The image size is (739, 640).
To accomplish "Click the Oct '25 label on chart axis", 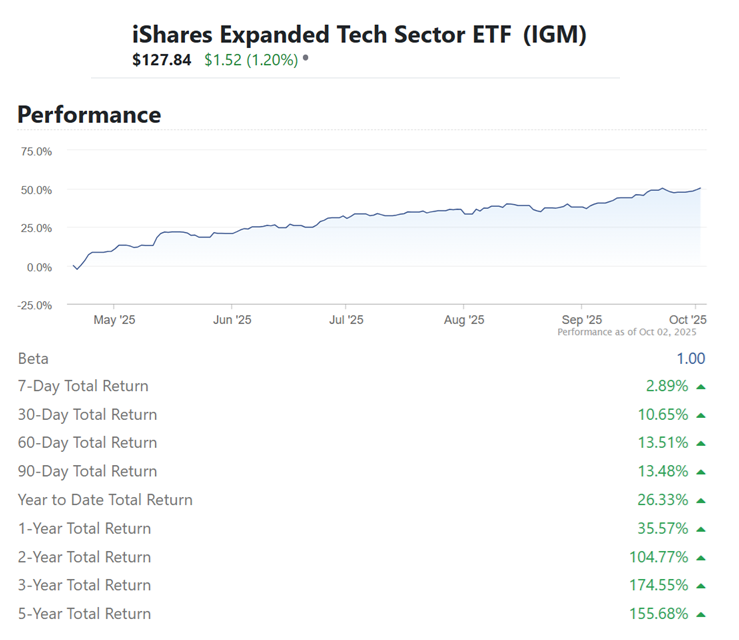I will (686, 320).
